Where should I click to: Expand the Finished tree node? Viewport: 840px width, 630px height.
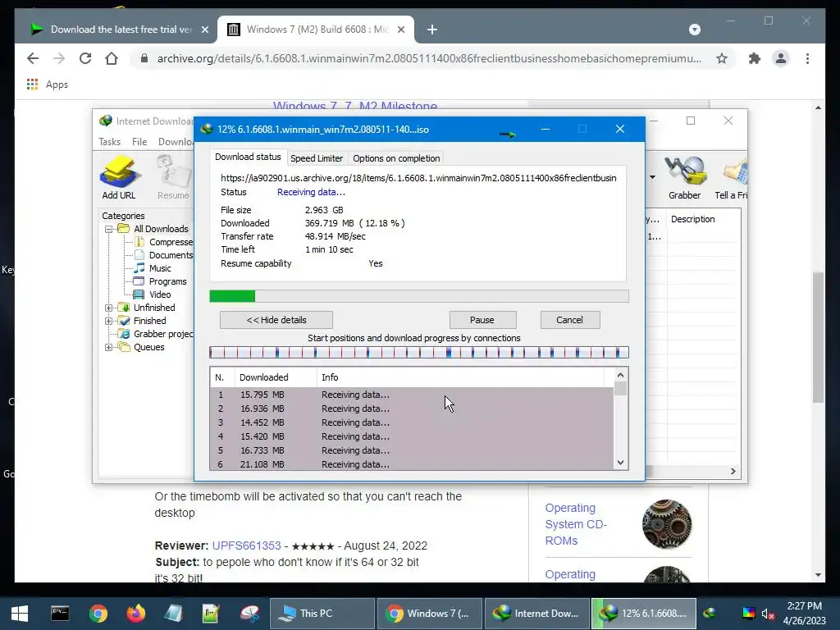coord(109,321)
